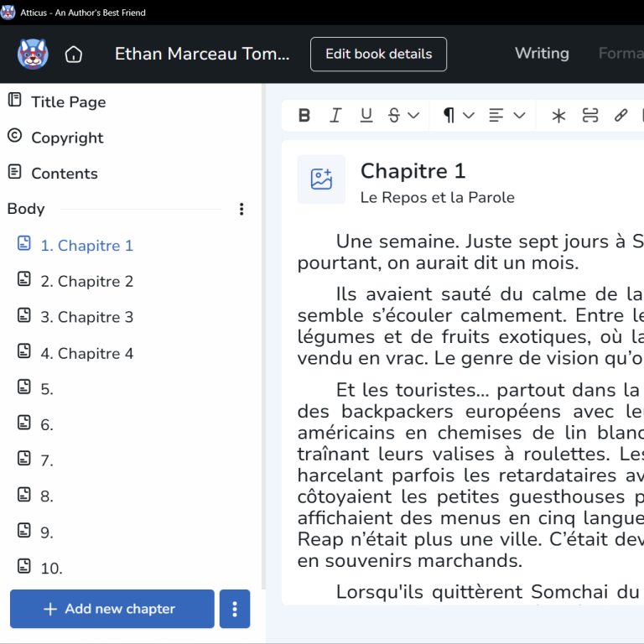Toggle underline formatting
The height and width of the screenshot is (644, 644).
366,116
